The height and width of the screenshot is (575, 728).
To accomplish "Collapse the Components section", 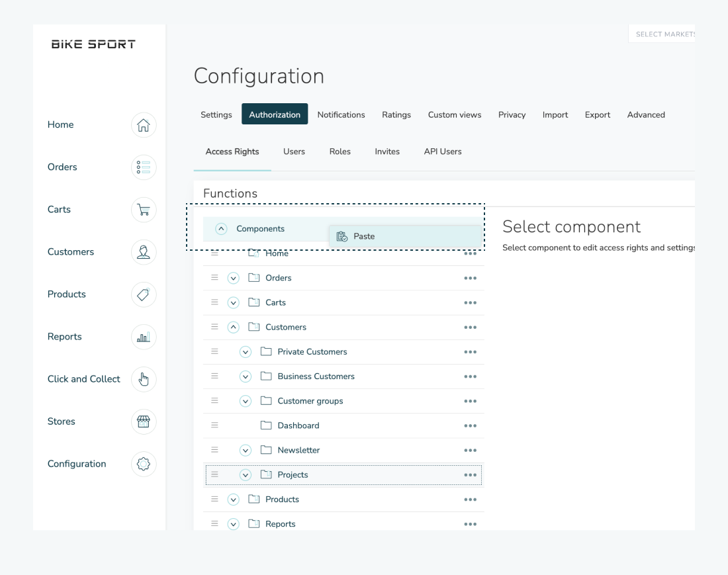I will (222, 229).
